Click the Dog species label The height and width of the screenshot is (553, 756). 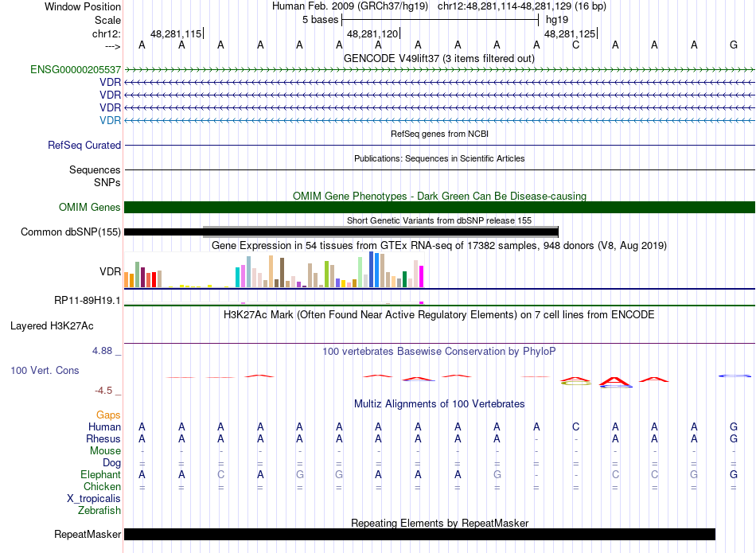[111, 463]
